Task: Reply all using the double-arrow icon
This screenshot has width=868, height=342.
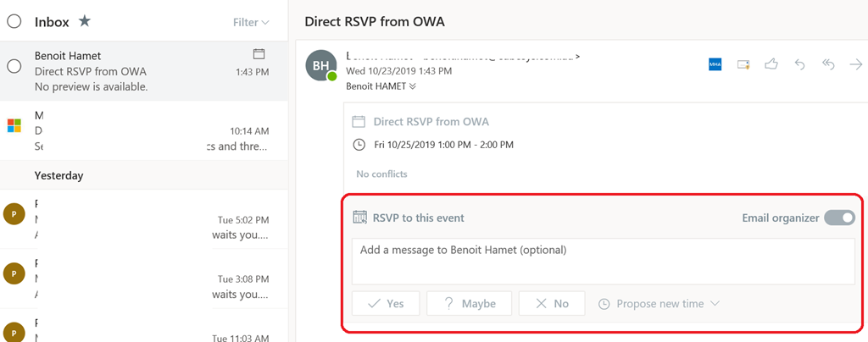Action: [x=828, y=63]
